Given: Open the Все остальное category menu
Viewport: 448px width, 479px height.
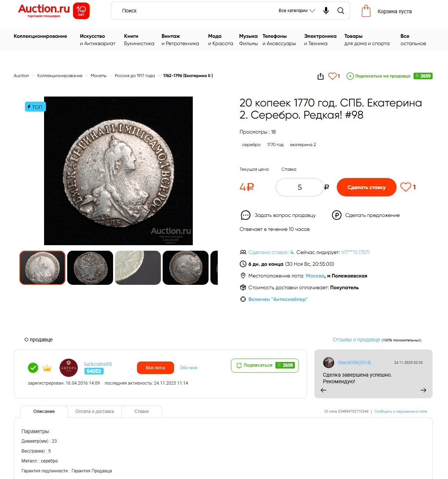Looking at the screenshot, I should (x=413, y=40).
